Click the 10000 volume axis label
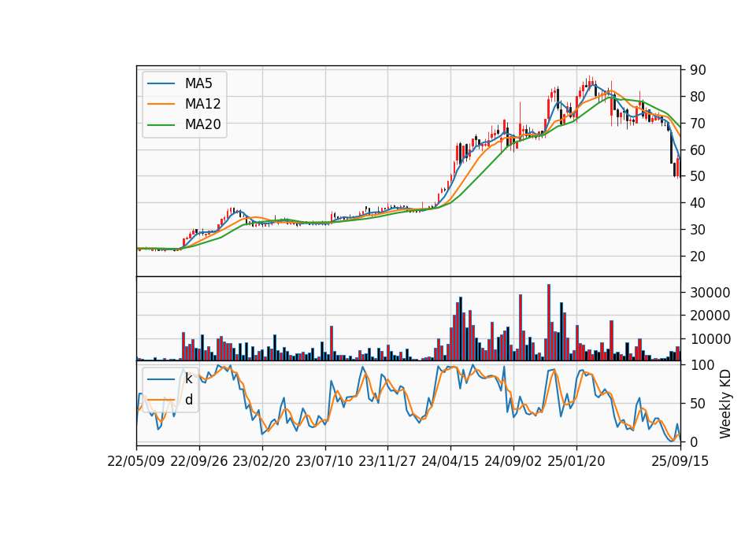Image resolution: width=756 pixels, height=543 pixels. (x=710, y=339)
